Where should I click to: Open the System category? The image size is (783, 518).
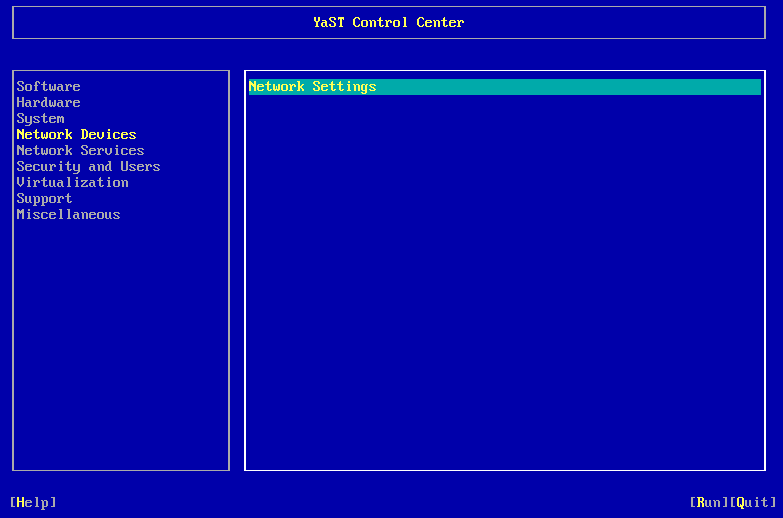40,118
